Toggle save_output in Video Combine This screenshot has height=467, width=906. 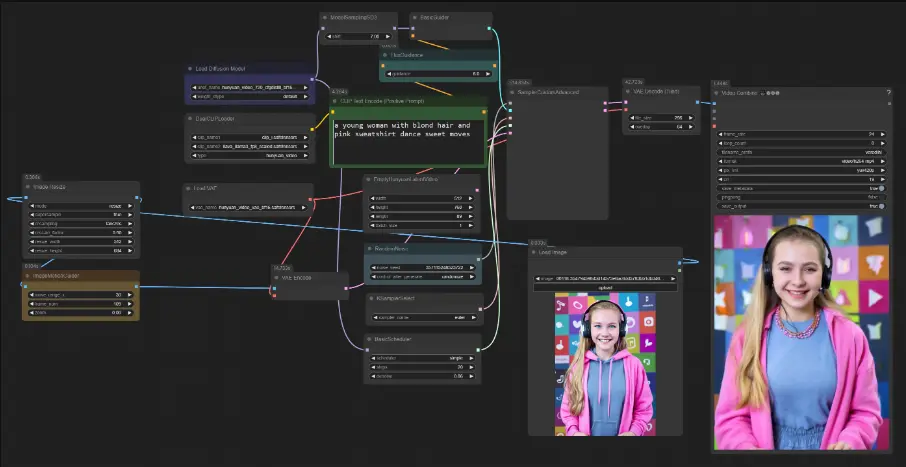click(x=801, y=206)
